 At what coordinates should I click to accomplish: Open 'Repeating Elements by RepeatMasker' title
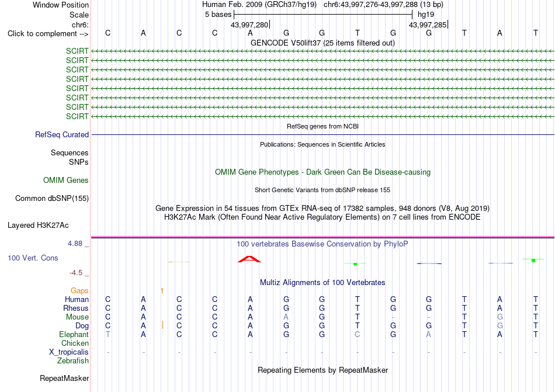tap(323, 370)
